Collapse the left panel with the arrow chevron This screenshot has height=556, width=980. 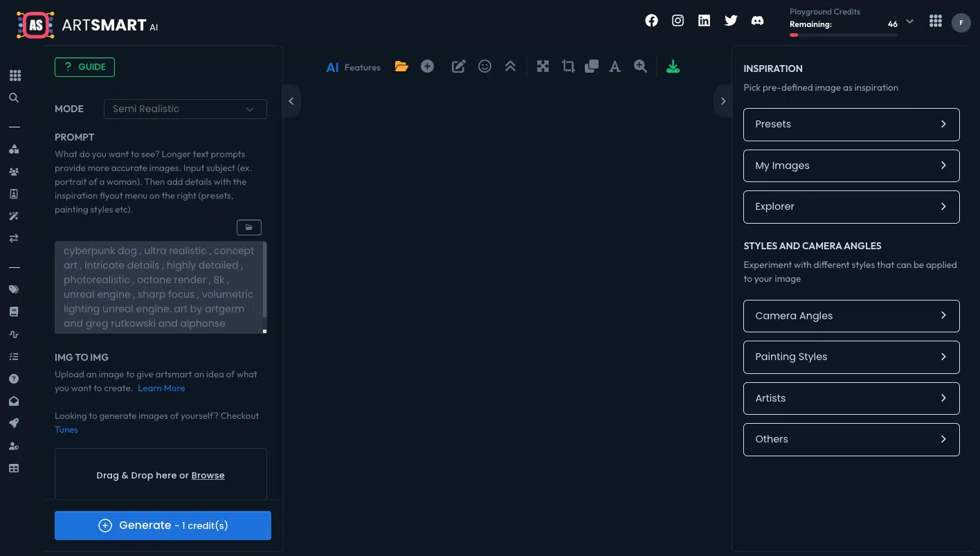(291, 101)
